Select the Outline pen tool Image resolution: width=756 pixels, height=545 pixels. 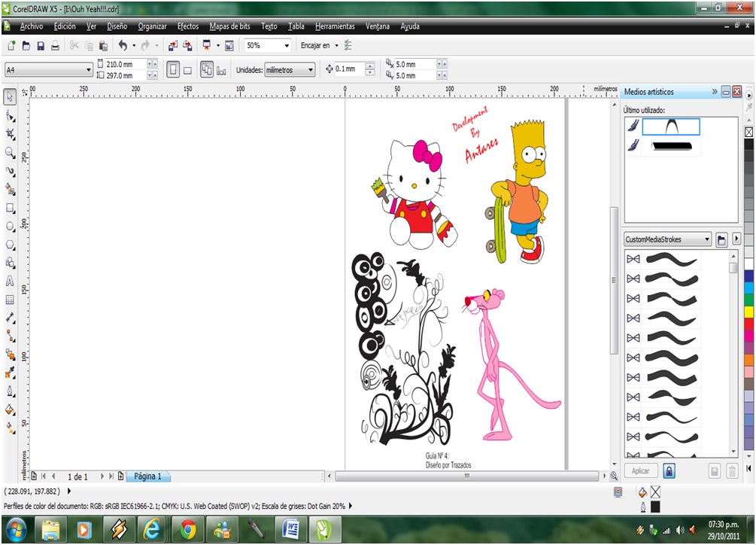tap(10, 391)
